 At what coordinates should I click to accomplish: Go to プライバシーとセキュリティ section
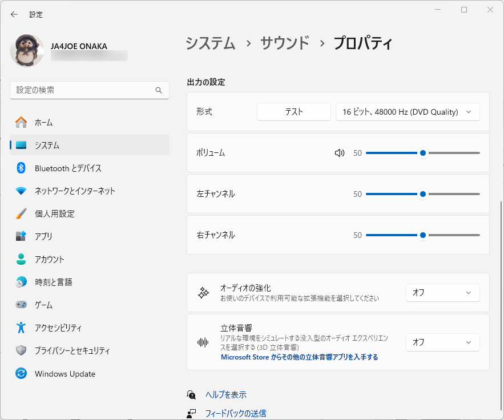coord(72,350)
